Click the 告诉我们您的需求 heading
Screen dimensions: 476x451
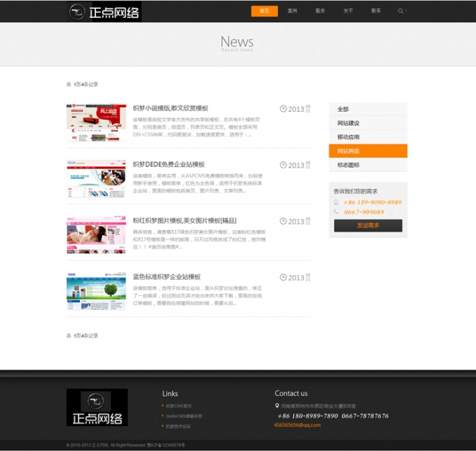tap(355, 191)
